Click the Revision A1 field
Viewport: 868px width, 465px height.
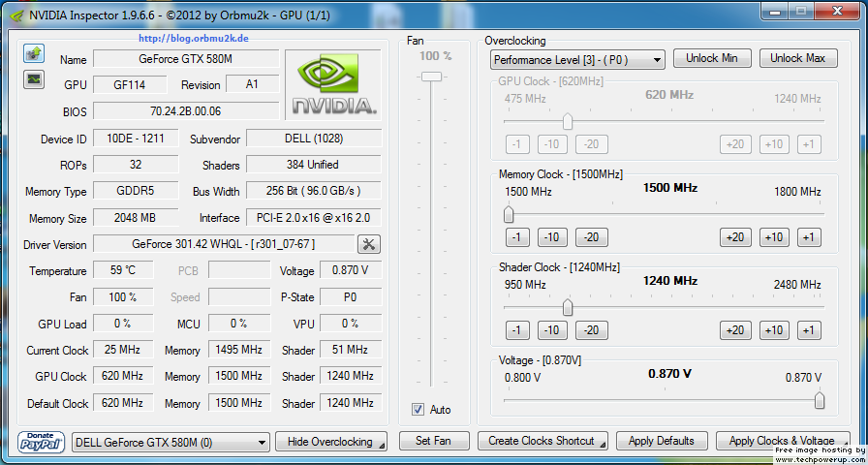tap(253, 84)
